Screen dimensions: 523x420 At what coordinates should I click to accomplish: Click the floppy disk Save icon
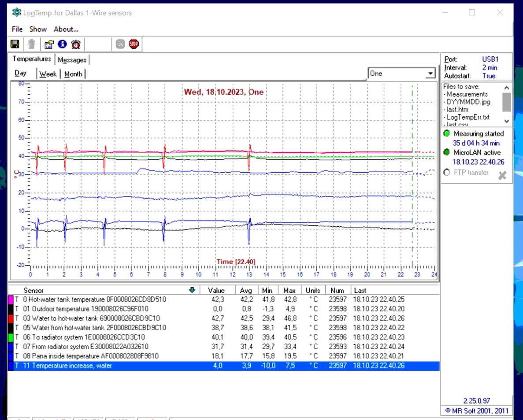[x=15, y=44]
